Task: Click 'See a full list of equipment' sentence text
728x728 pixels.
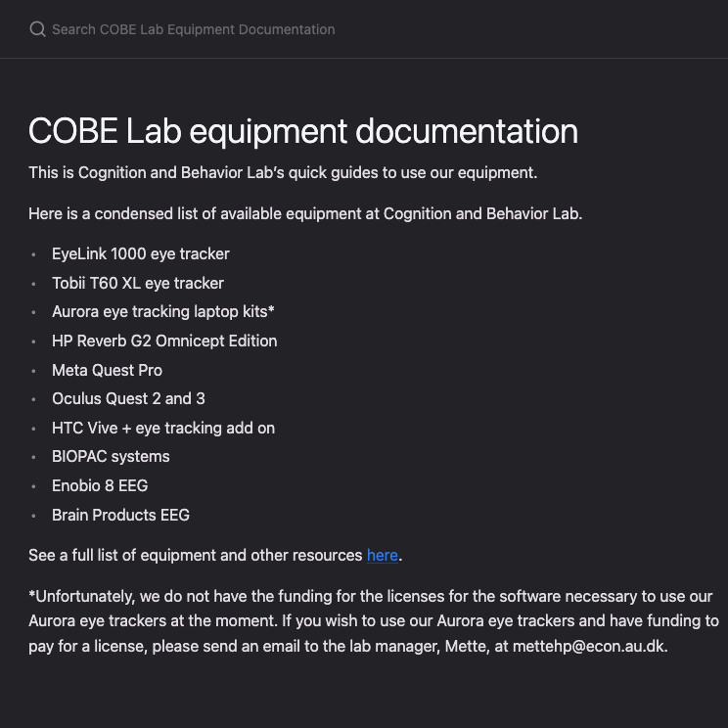Action: [x=196, y=555]
